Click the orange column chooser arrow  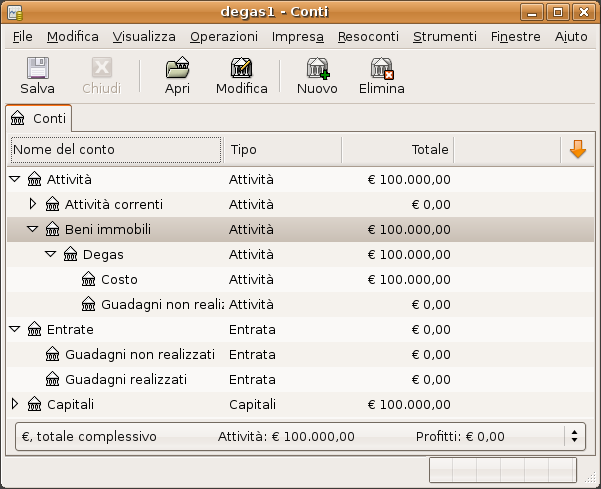point(577,149)
